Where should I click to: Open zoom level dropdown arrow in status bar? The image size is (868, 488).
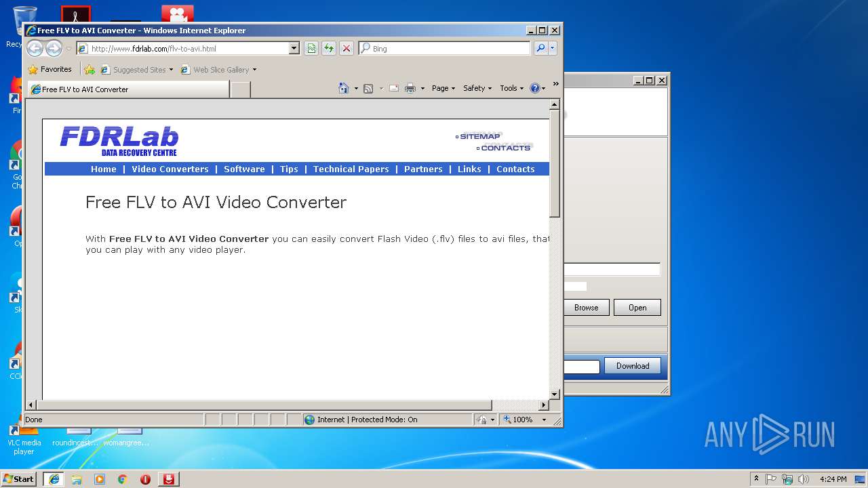544,420
